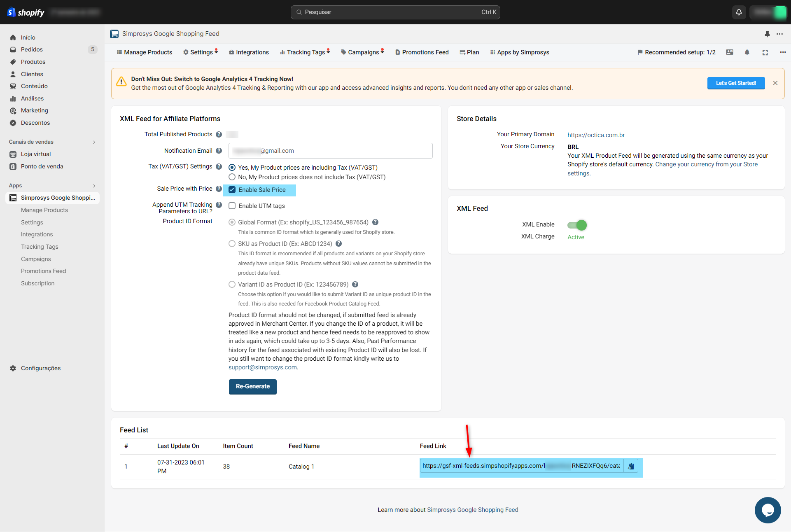This screenshot has width=791, height=532.
Task: Open the octica.com.br primary domain link
Action: point(596,135)
